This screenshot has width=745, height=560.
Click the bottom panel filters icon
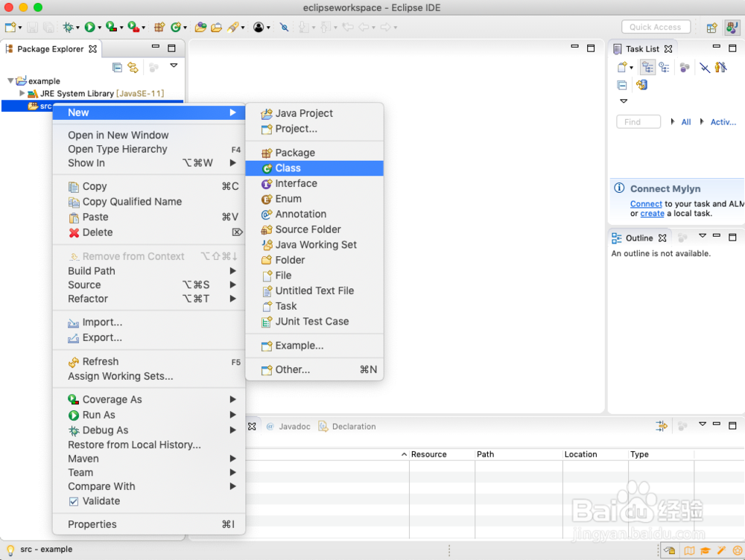pos(661,426)
